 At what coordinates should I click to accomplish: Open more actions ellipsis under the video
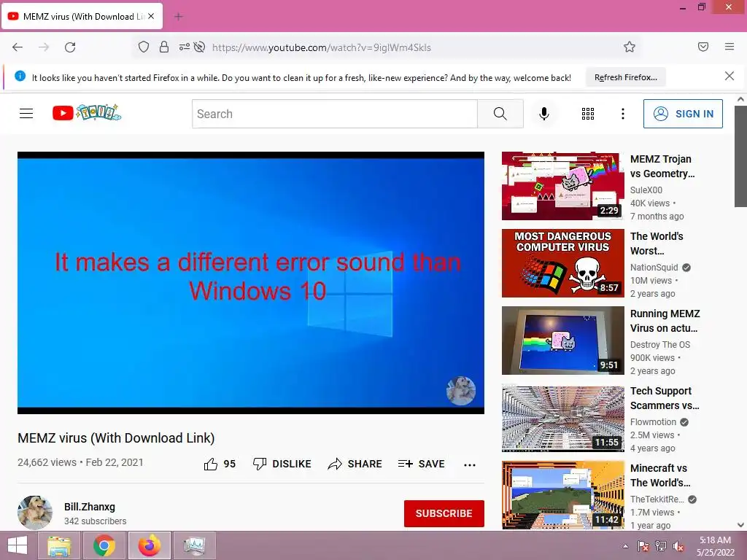tap(470, 464)
